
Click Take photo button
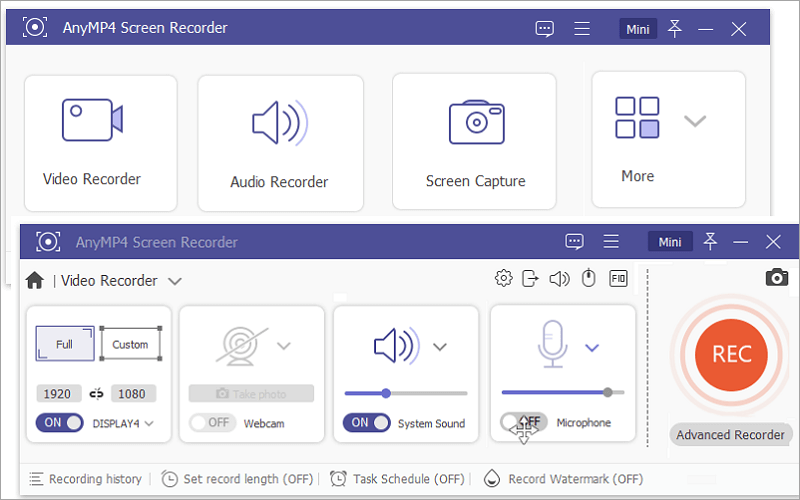click(x=251, y=393)
